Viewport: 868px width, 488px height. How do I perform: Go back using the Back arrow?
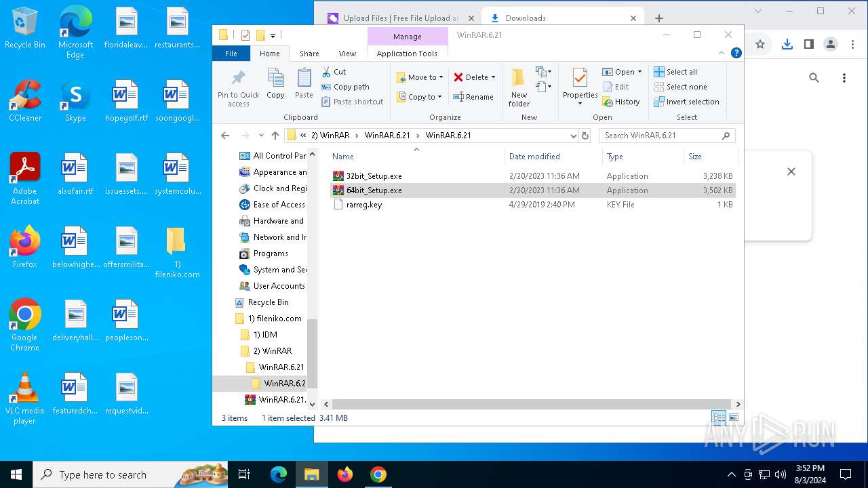(x=225, y=136)
